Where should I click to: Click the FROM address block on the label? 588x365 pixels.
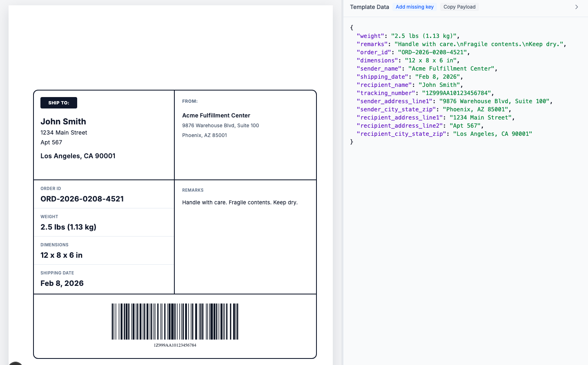pos(220,125)
